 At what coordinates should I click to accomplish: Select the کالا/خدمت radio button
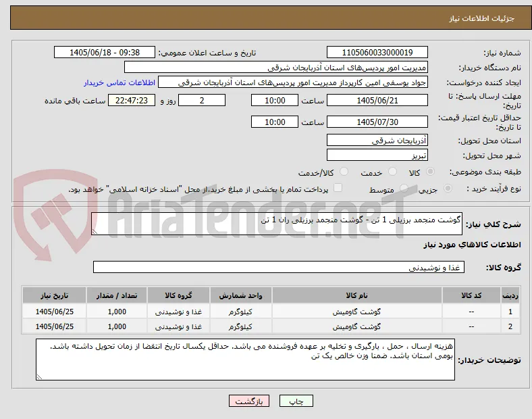pyautogui.click(x=344, y=172)
